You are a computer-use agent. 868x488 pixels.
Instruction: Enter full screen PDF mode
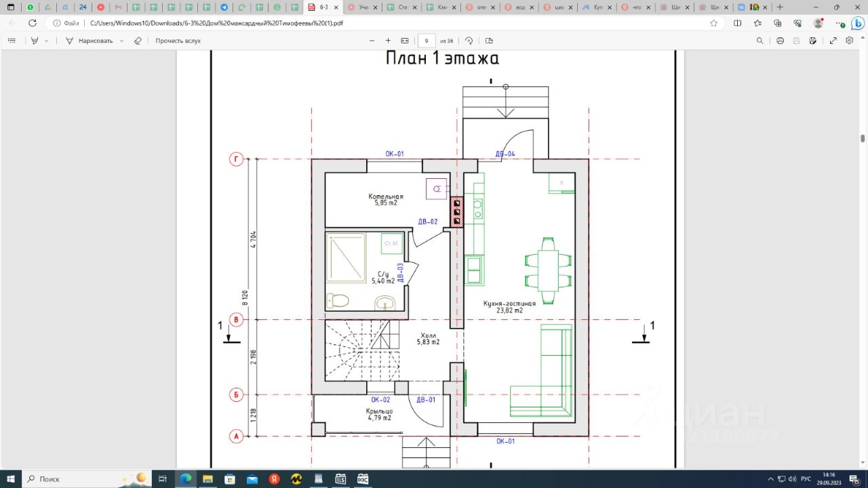[x=833, y=41]
